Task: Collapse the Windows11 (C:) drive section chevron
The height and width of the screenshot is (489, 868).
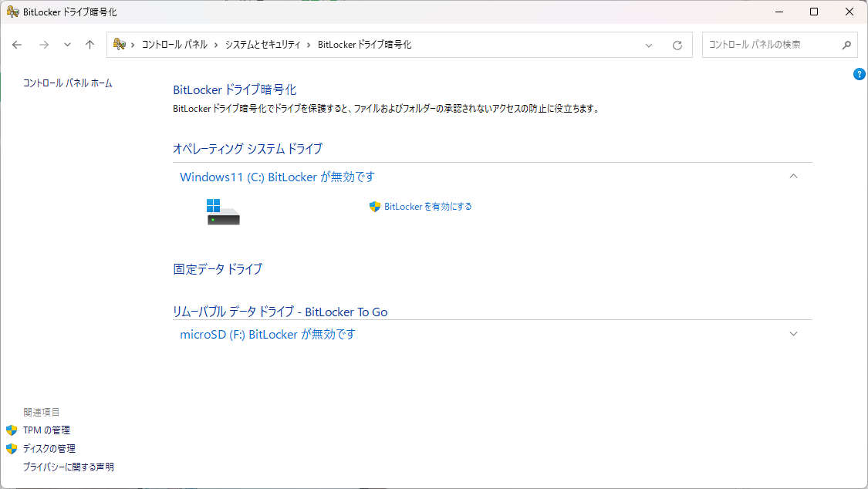Action: pyautogui.click(x=793, y=177)
